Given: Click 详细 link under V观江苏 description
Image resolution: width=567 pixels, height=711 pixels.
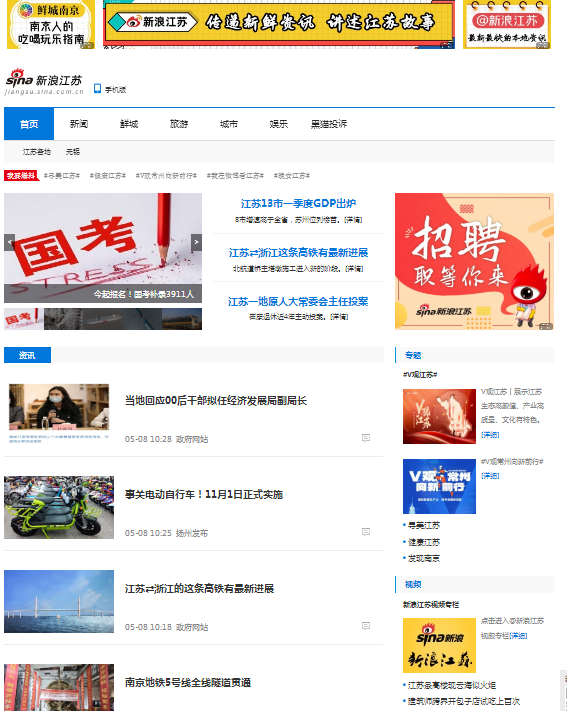Looking at the screenshot, I should (490, 434).
